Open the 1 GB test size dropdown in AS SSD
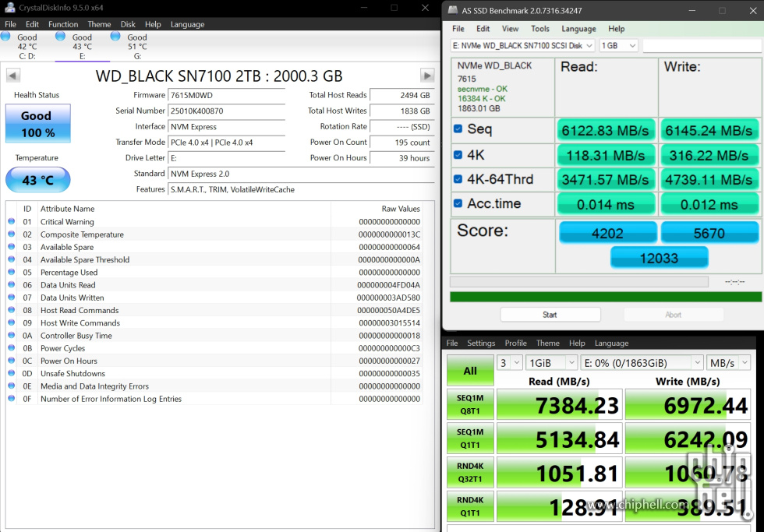 click(x=618, y=45)
